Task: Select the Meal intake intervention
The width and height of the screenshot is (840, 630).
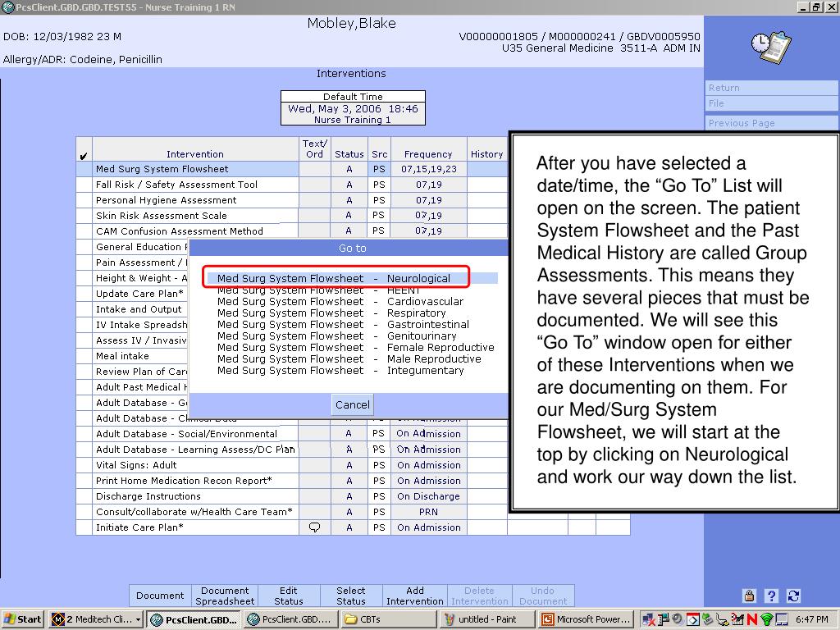Action: (140, 356)
